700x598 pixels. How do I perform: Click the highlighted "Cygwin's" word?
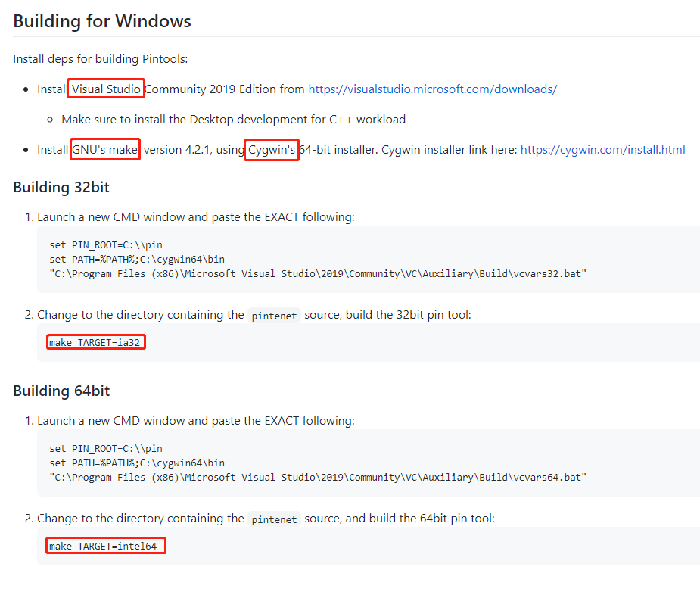click(x=272, y=150)
